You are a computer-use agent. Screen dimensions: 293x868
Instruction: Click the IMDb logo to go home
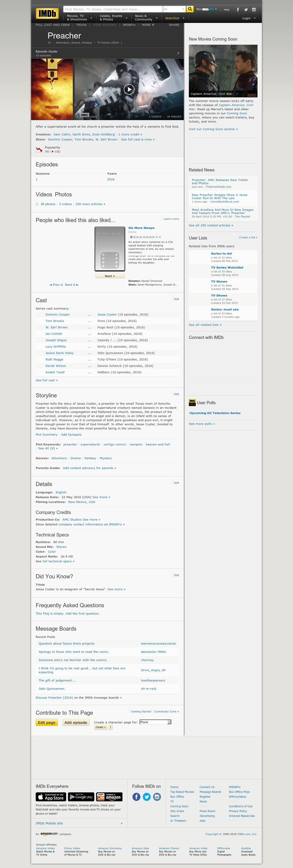click(x=47, y=14)
